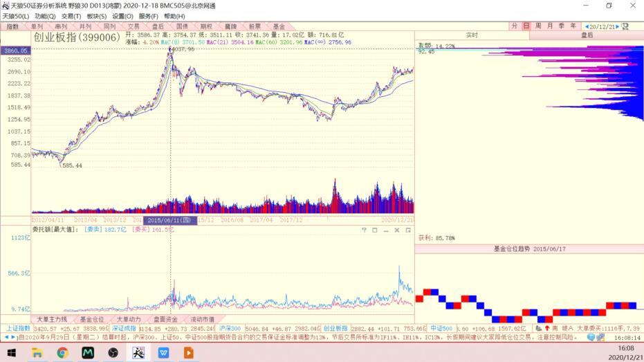Screen dimensions: 644x362
Task: Click the 3860.05 price axis label
Action: [16, 51]
